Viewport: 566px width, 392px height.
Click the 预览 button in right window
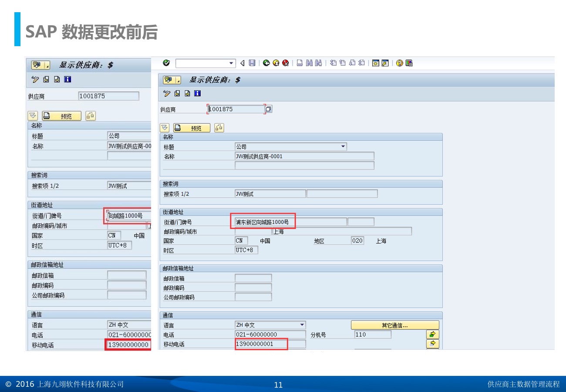(192, 128)
